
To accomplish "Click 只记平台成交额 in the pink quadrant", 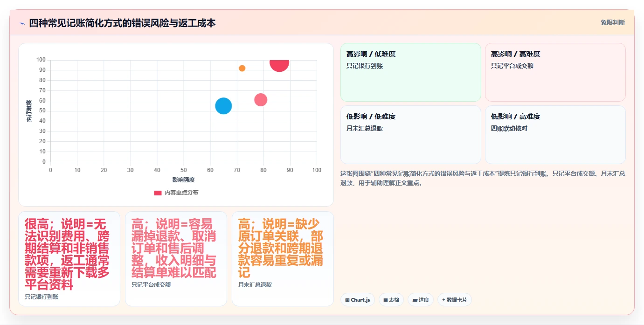I will click(x=512, y=66).
